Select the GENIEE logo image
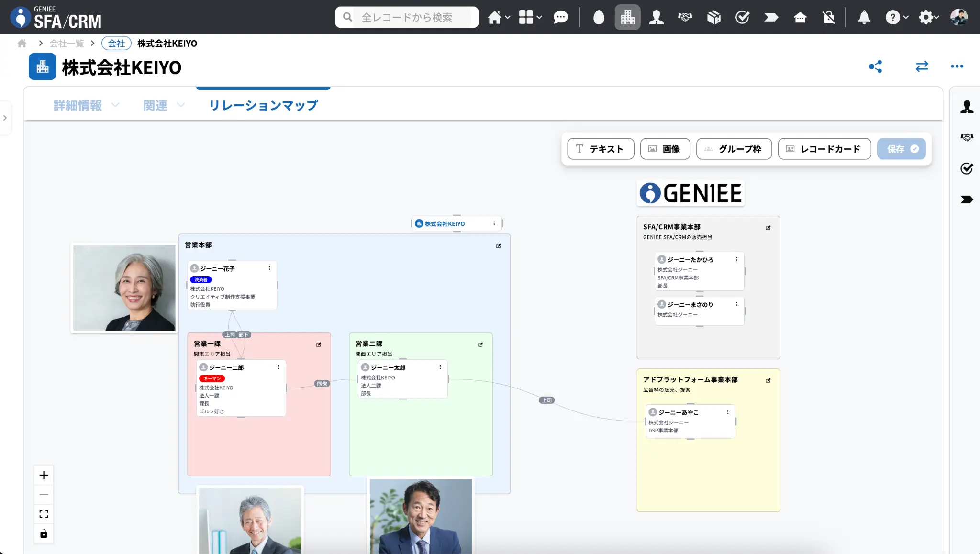 (x=690, y=193)
